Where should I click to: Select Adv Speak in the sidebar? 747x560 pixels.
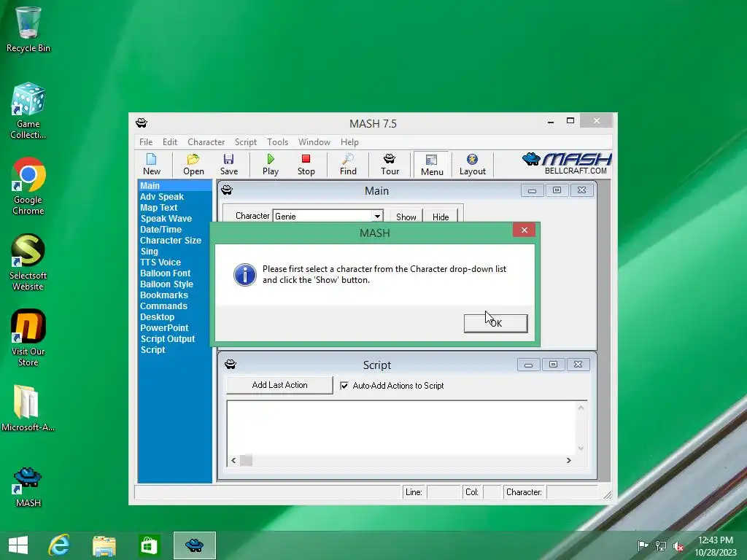tap(162, 197)
